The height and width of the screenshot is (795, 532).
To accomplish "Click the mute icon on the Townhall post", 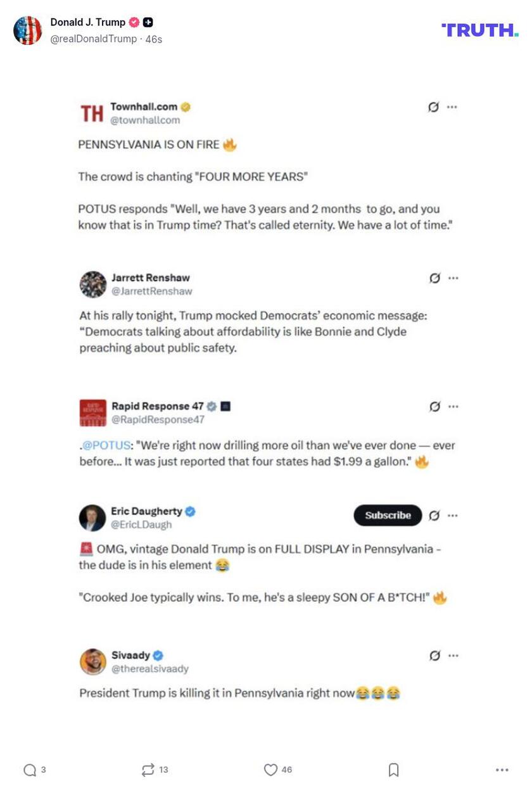I will pos(433,107).
